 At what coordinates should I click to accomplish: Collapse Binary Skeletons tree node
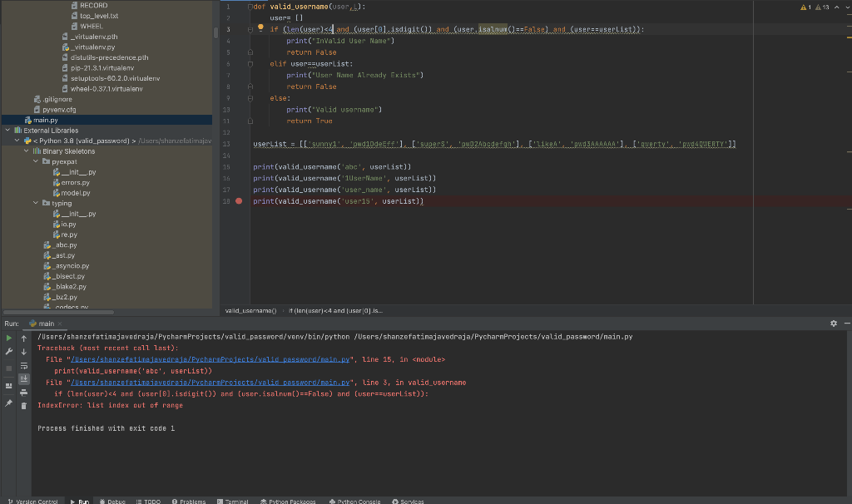pyautogui.click(x=26, y=151)
